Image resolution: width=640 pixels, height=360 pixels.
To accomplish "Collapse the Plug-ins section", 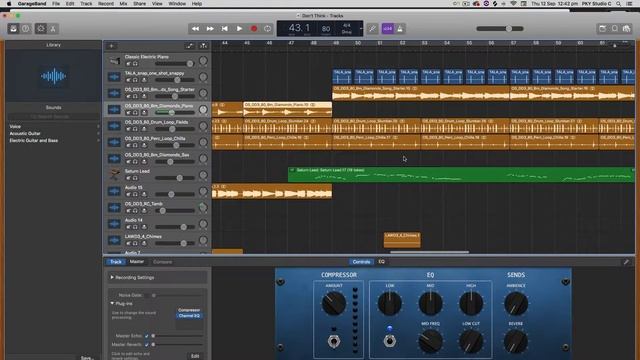I will pos(112,304).
